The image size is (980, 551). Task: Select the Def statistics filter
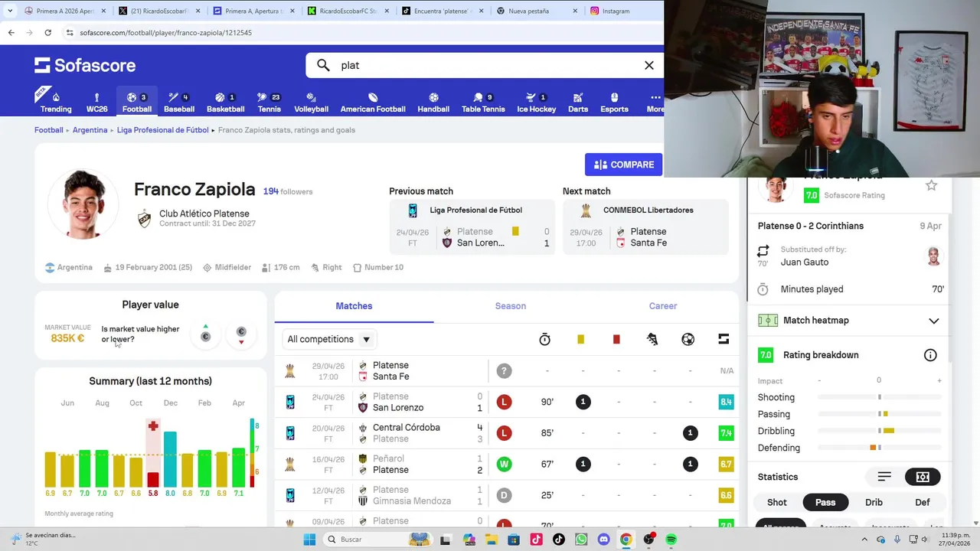pos(923,502)
